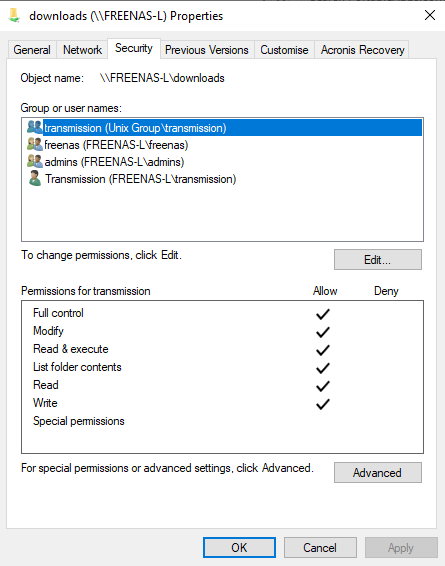Select freenas (FREENAS-L\freenas) entry
This screenshot has width=445, height=566.
point(116,145)
